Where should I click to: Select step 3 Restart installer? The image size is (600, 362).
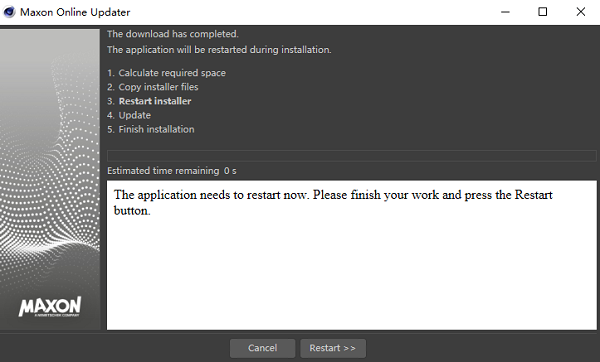tap(149, 101)
